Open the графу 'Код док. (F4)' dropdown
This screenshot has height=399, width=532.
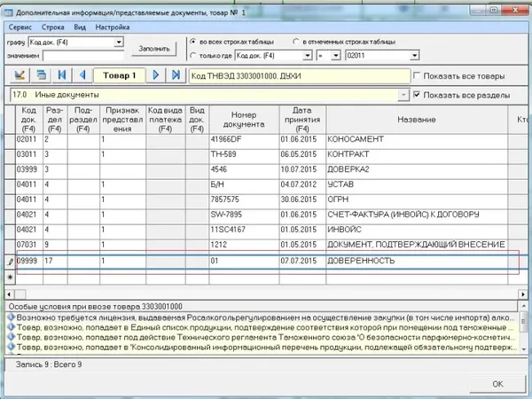[119, 43]
